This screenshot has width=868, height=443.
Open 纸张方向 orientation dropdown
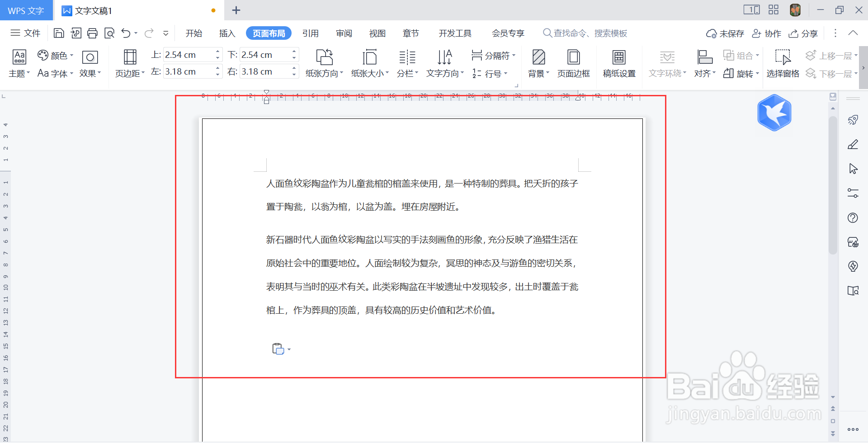(x=324, y=64)
